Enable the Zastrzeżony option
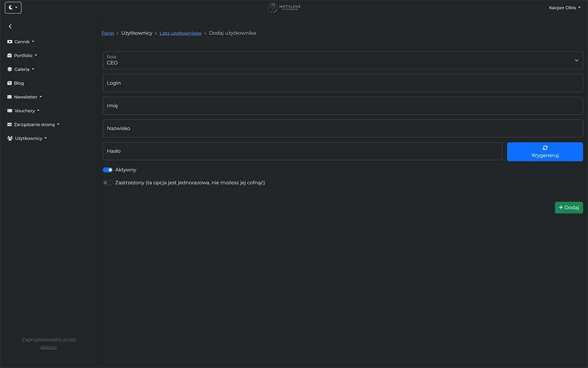This screenshot has height=368, width=588. (107, 183)
